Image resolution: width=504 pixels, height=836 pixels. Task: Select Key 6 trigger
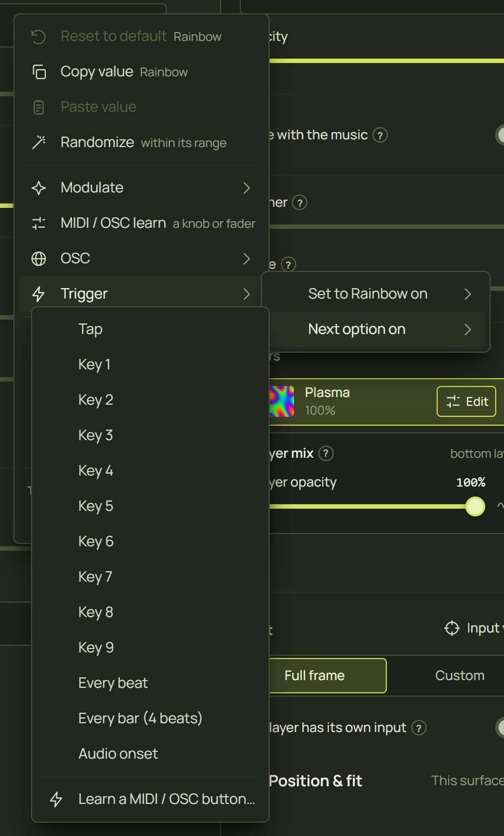[150, 542]
